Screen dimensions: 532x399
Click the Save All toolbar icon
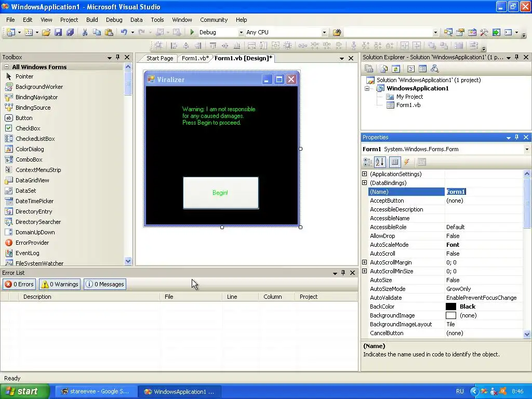[x=70, y=32]
